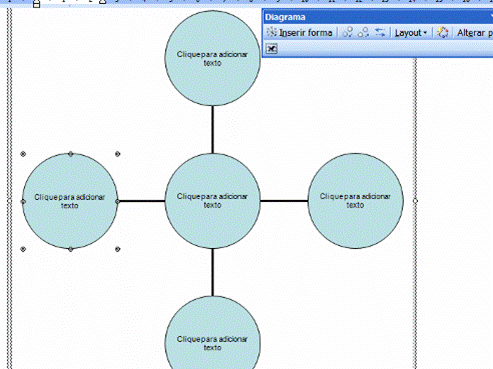Select the connector line between center and right circles
Viewport: 493px width, 369px height.
coord(284,201)
